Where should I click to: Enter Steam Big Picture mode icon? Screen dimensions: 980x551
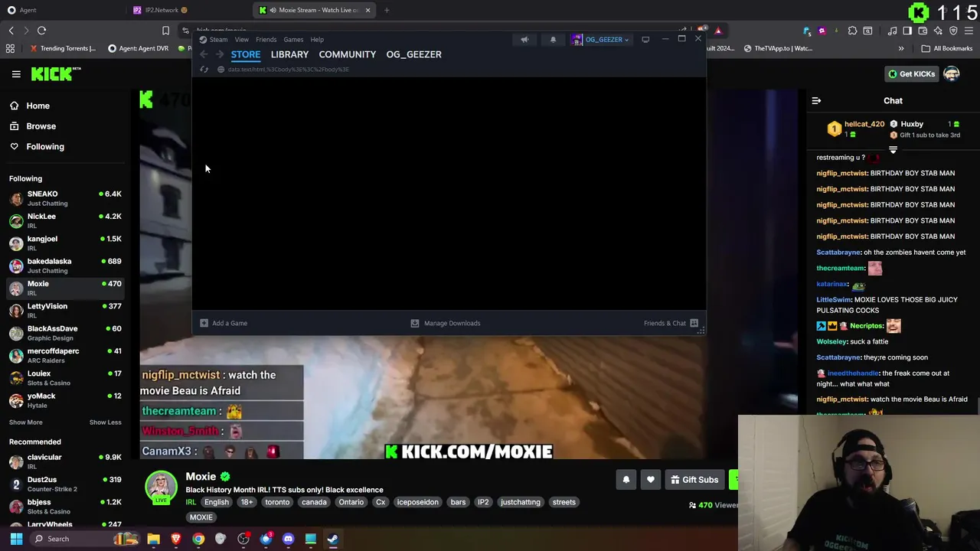pos(645,40)
